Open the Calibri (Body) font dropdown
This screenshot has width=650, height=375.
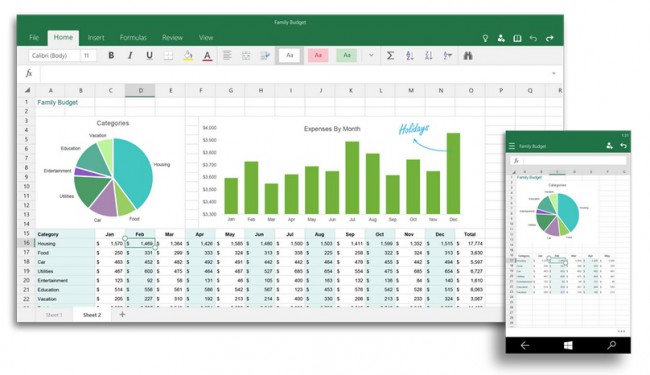coord(54,56)
